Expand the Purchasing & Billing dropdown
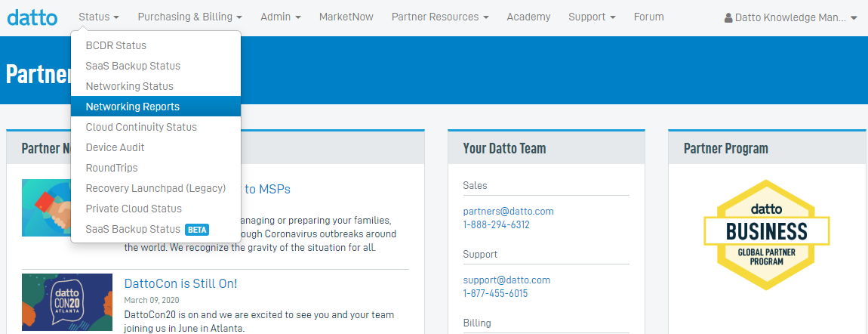 pos(190,17)
